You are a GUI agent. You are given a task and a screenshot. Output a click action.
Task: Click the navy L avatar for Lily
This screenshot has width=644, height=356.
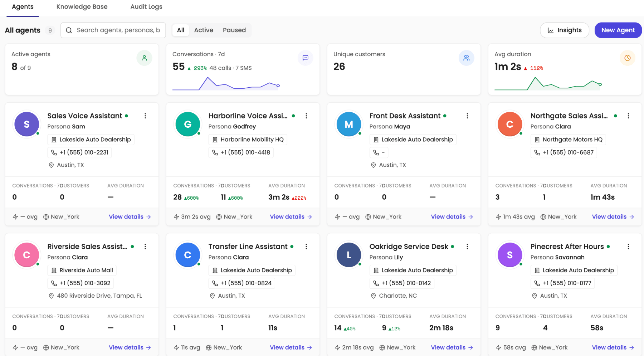click(x=348, y=255)
